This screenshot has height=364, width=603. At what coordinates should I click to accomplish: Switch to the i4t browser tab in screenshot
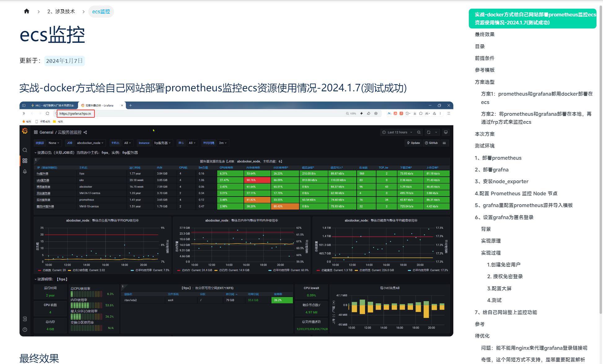tap(53, 106)
